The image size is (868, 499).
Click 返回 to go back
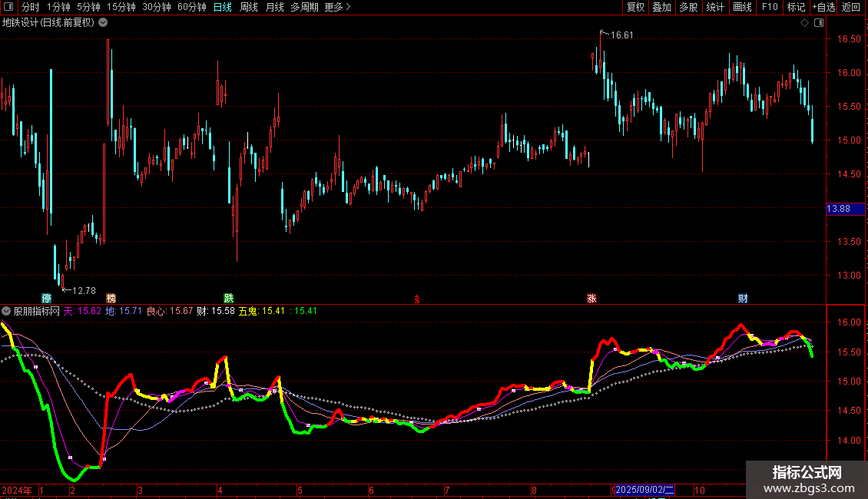coord(851,7)
